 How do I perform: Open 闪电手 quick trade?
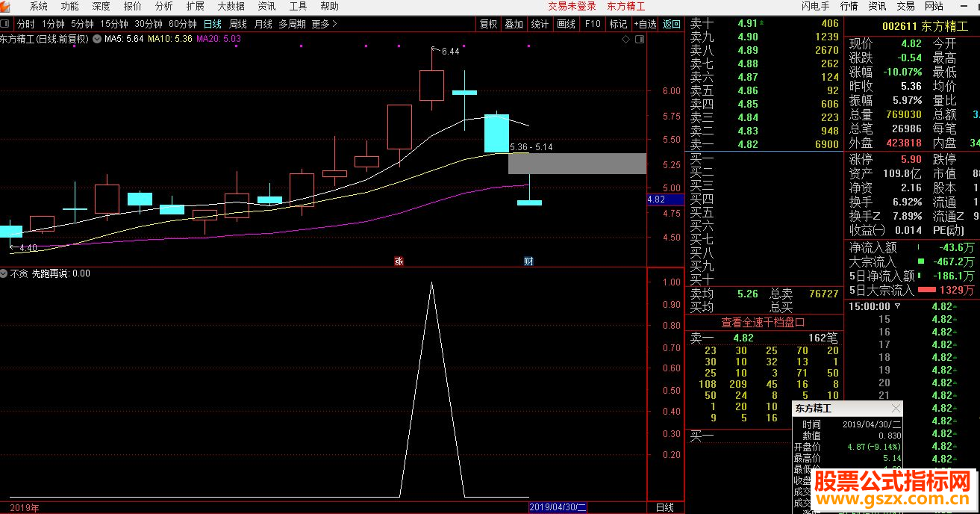(x=816, y=6)
